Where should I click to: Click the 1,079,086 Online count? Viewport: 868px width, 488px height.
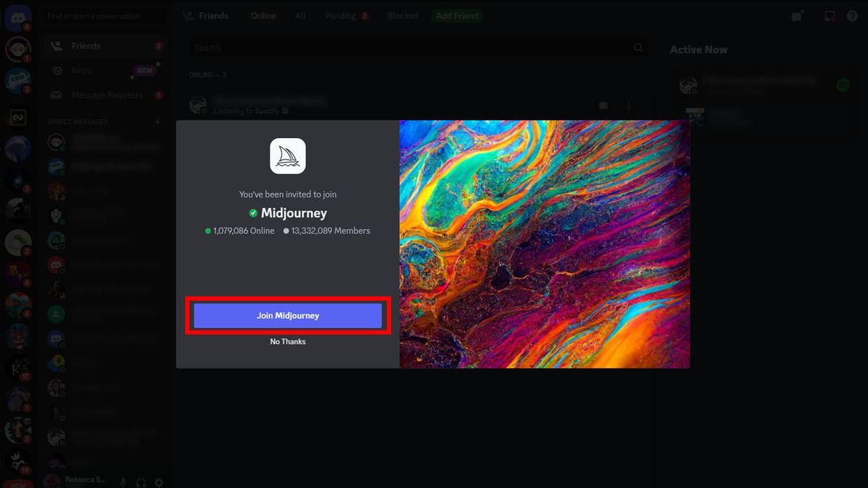coord(239,231)
